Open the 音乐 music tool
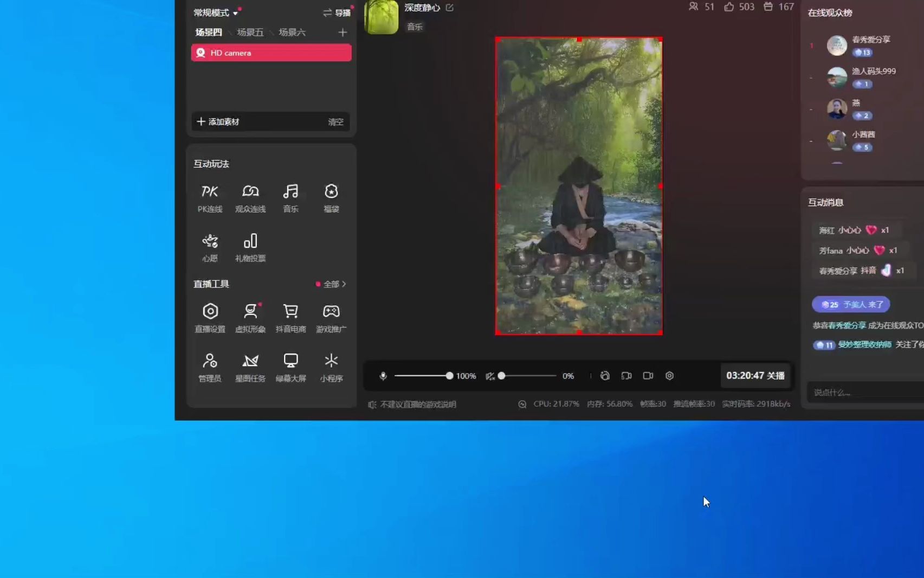Image resolution: width=924 pixels, height=578 pixels. coord(291,198)
